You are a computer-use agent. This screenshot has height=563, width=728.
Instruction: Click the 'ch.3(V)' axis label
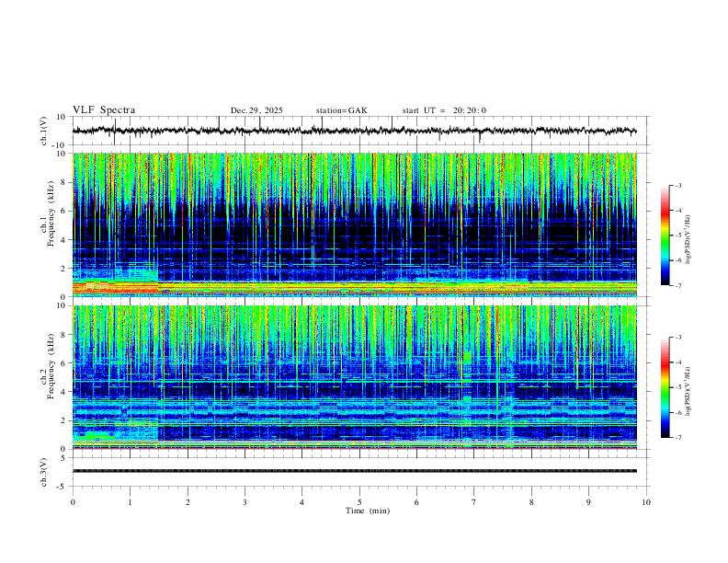tap(44, 472)
